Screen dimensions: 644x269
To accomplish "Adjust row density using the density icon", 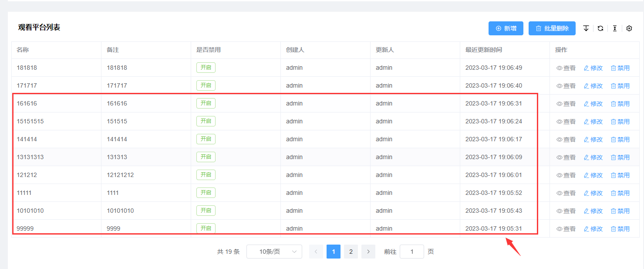I will tap(614, 28).
